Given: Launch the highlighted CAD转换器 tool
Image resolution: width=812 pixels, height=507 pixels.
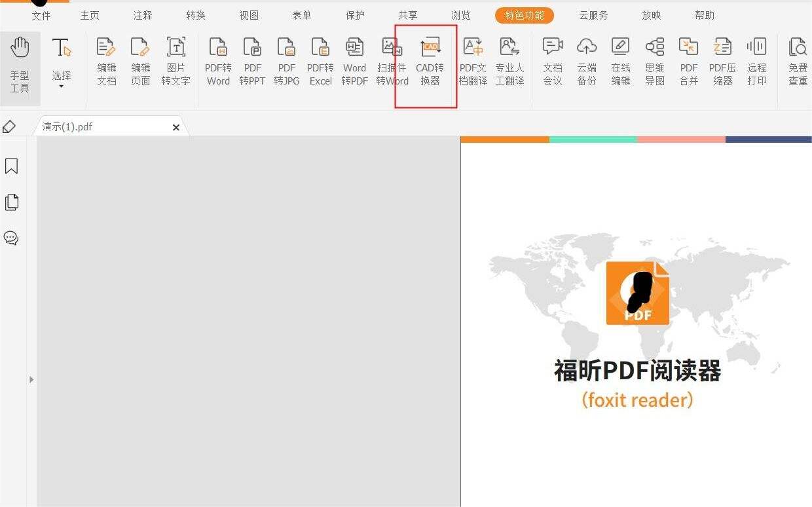Looking at the screenshot, I should click(430, 62).
